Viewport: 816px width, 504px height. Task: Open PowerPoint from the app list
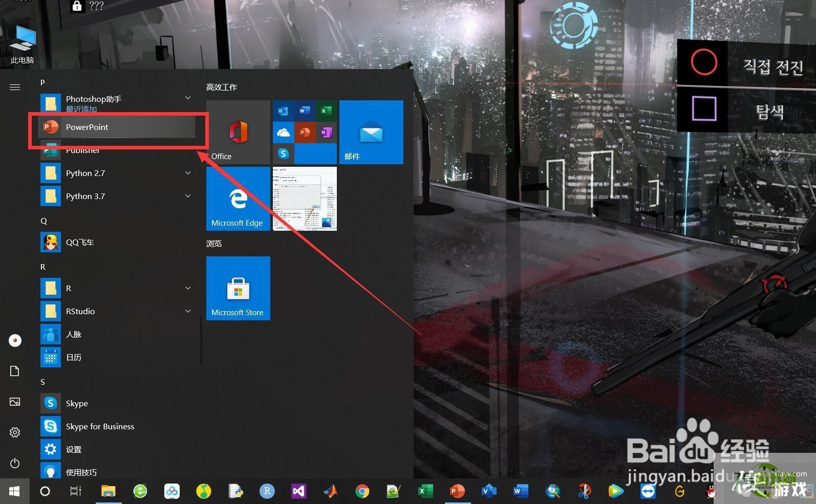coord(117,127)
